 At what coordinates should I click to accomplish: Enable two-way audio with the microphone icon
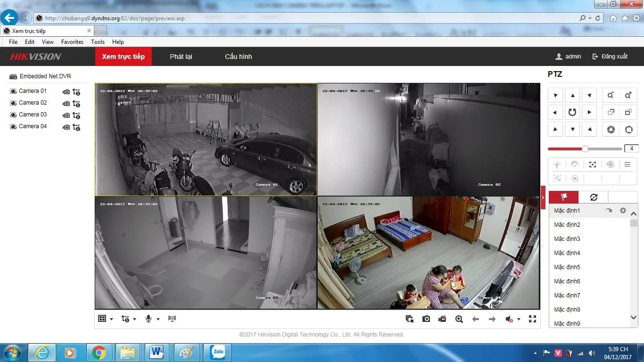[149, 319]
